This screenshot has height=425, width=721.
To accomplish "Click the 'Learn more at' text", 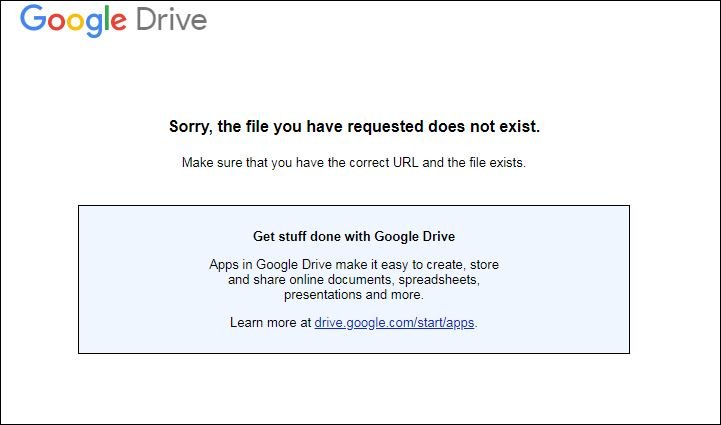I will point(270,322).
